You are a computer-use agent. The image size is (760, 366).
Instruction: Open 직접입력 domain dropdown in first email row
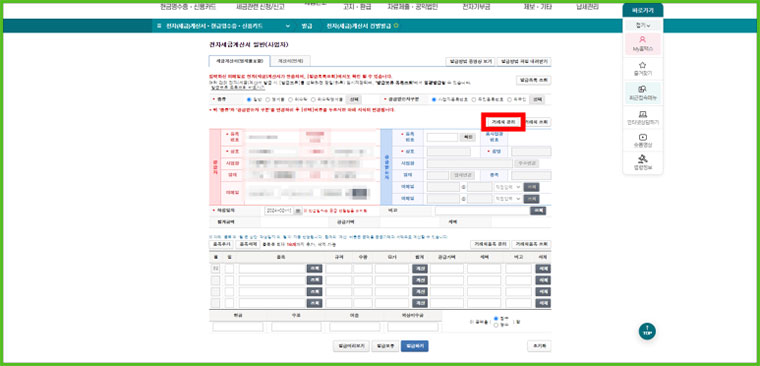(x=507, y=187)
